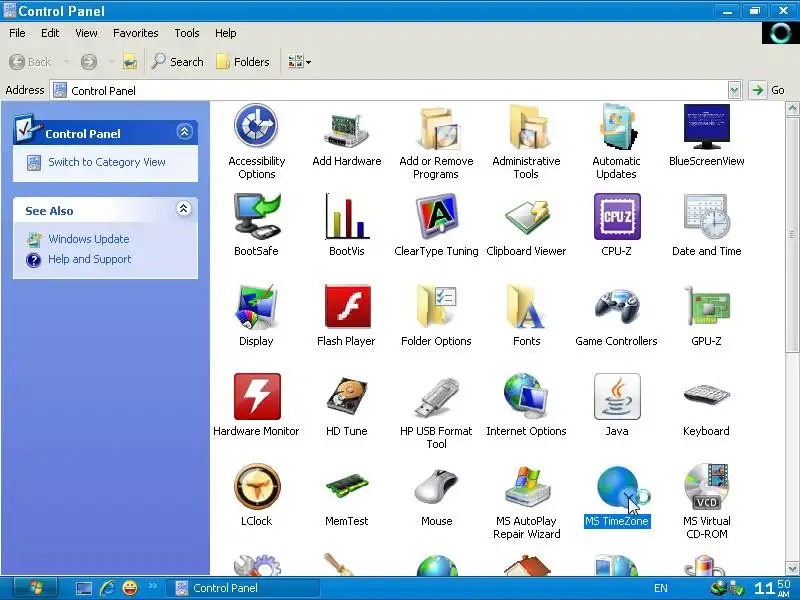Open MS AutoPlay Repair Wizard
The image size is (800, 600).
(x=526, y=502)
